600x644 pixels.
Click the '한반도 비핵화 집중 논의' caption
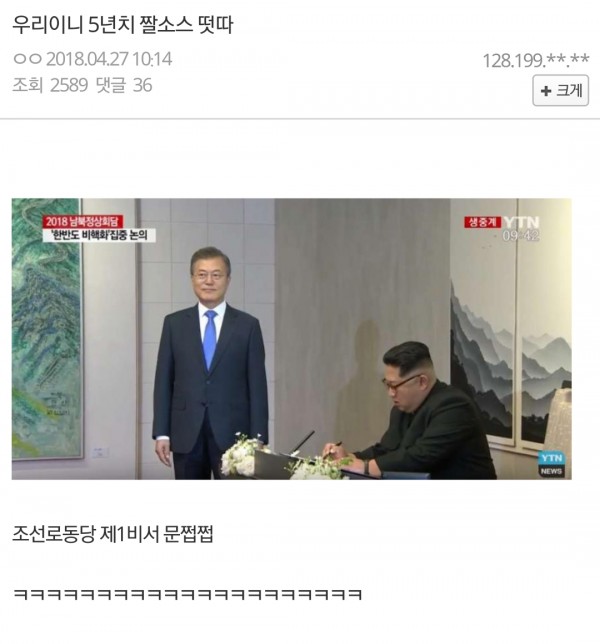pyautogui.click(x=99, y=235)
